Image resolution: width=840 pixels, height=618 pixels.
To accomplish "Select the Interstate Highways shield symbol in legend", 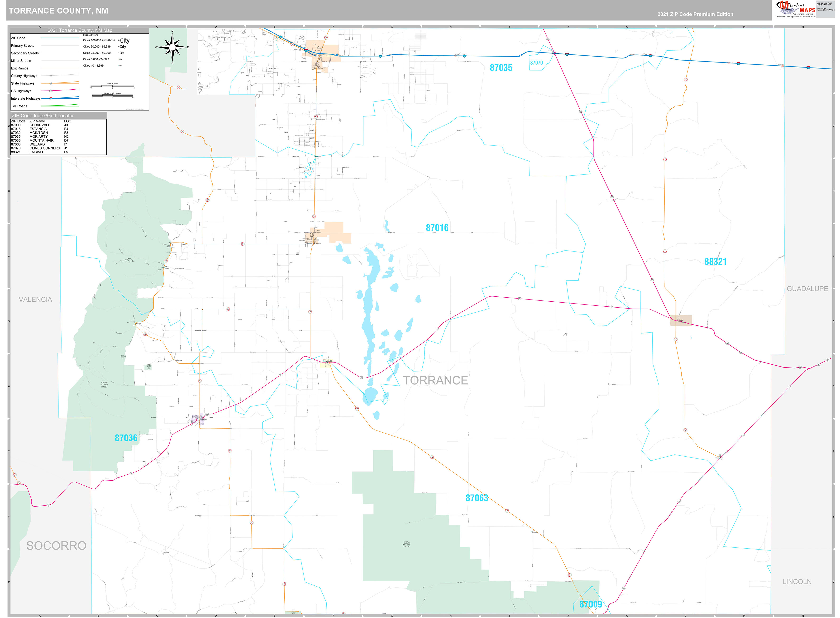I will coord(51,98).
